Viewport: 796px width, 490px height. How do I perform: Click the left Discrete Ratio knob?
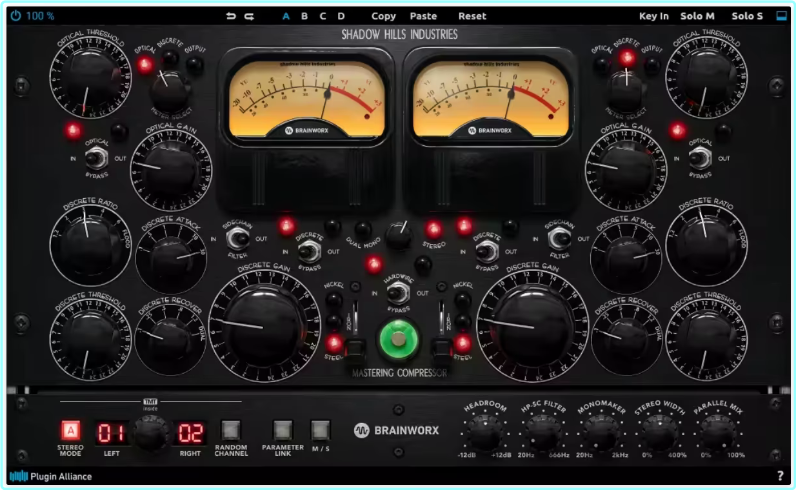click(90, 245)
